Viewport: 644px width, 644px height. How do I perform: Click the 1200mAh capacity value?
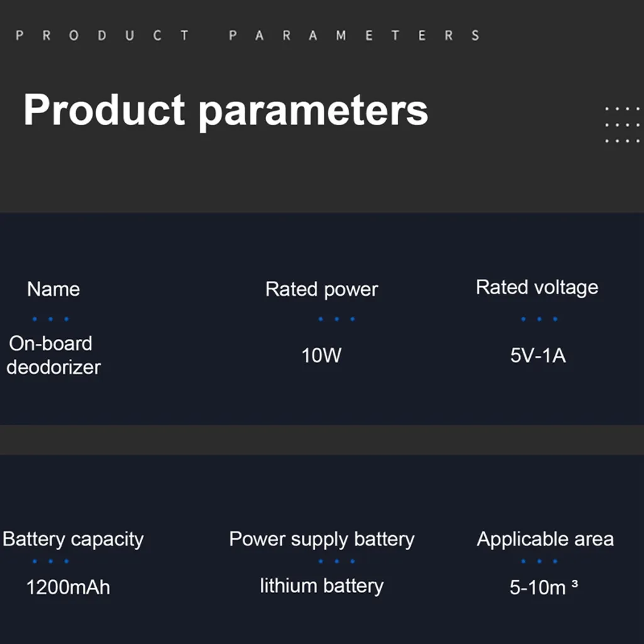pos(68,587)
